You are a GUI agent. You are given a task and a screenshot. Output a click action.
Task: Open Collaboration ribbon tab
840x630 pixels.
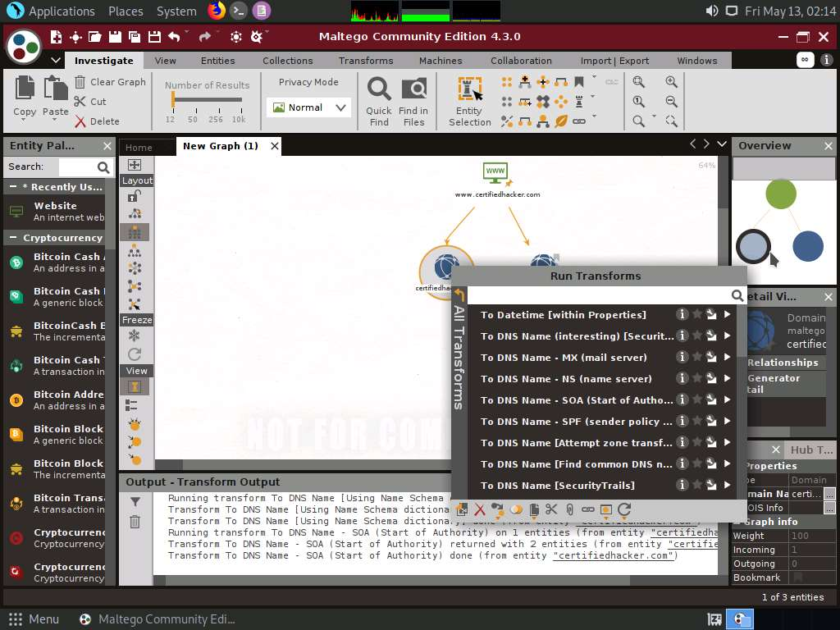pyautogui.click(x=521, y=61)
